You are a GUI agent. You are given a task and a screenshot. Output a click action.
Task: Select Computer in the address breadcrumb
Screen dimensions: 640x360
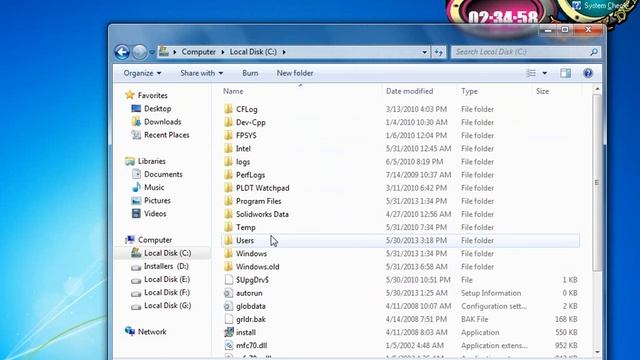tap(198, 52)
